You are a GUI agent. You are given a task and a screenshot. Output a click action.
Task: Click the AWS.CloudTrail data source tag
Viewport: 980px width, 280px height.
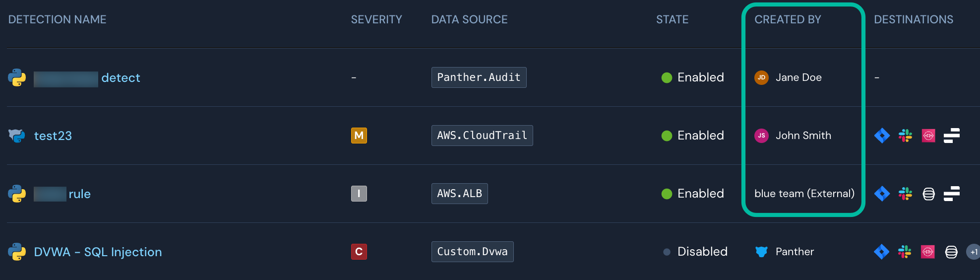click(x=482, y=136)
